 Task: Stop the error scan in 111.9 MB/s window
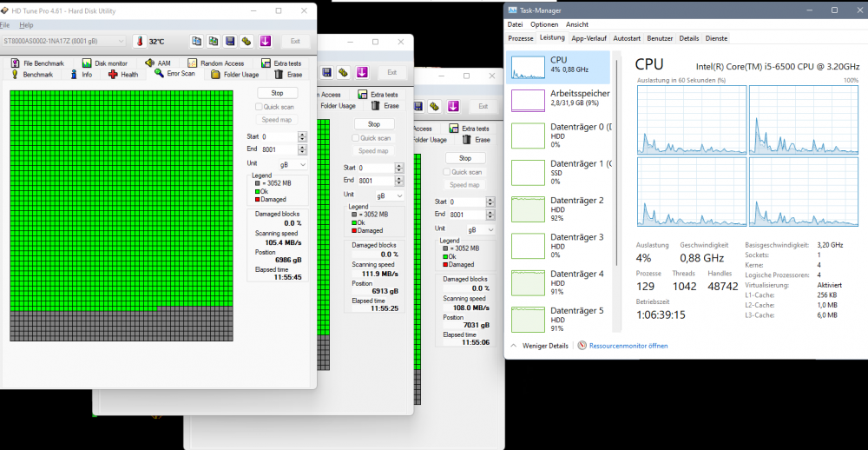tap(374, 124)
